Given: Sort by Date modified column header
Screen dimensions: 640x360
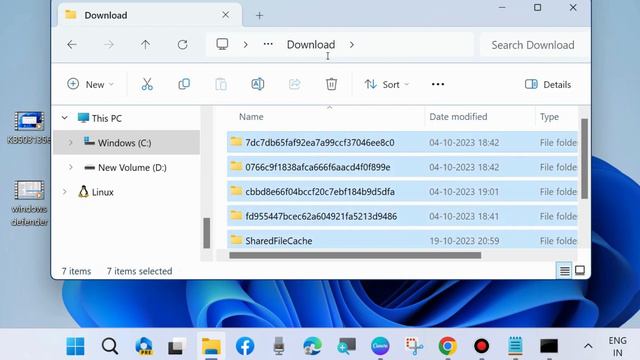Looking at the screenshot, I should pos(458,117).
